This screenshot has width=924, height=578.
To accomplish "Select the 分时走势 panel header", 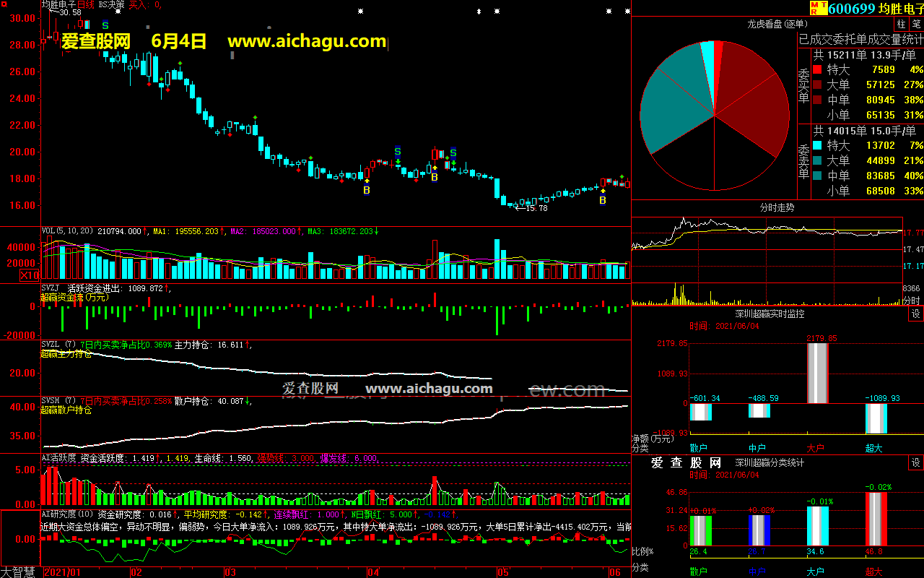I will click(777, 208).
